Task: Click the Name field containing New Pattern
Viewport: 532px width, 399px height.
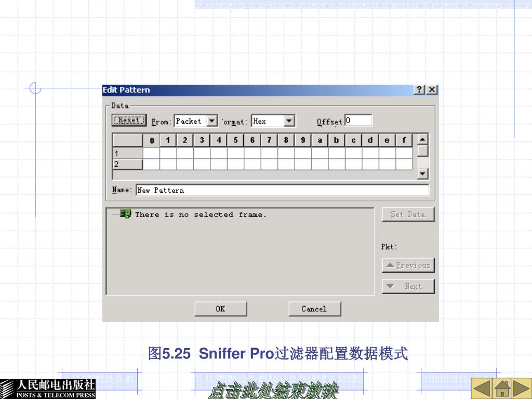Action: coord(282,190)
